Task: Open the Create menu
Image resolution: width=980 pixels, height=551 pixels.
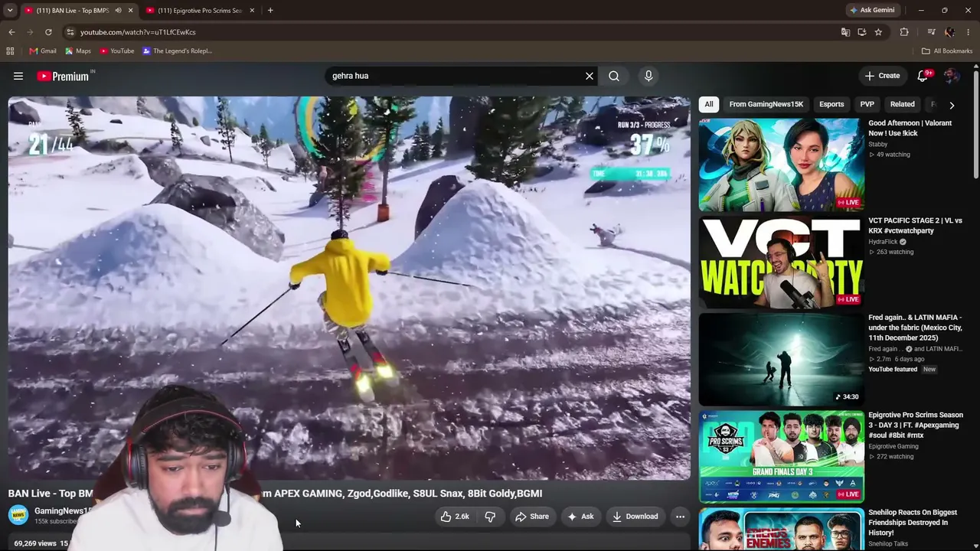Action: (882, 76)
